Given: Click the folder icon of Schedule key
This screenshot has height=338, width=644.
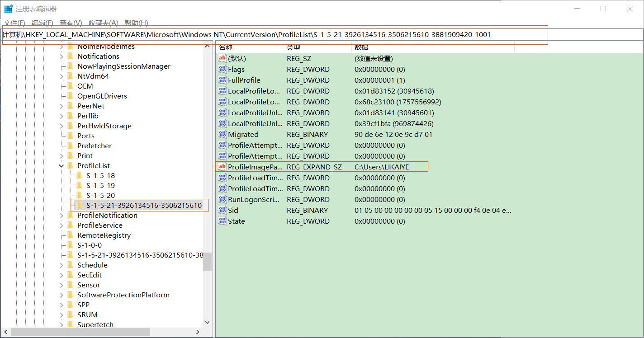Looking at the screenshot, I should (70, 265).
